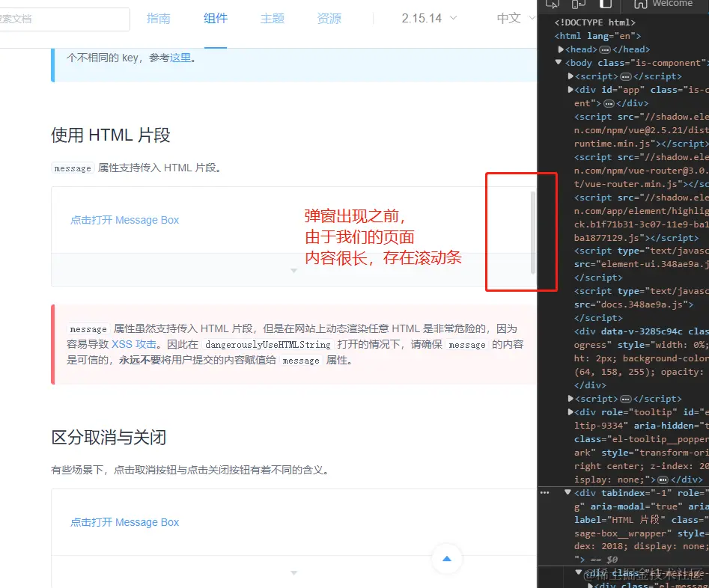Viewport: 709px width, 588px height.
Task: Expand the head element in the Elements panel
Action: 562,49
